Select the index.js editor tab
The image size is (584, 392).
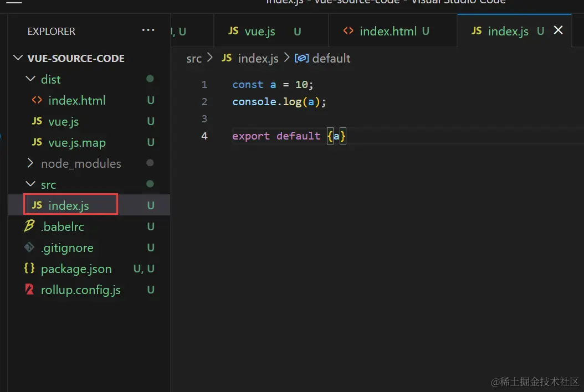514,31
